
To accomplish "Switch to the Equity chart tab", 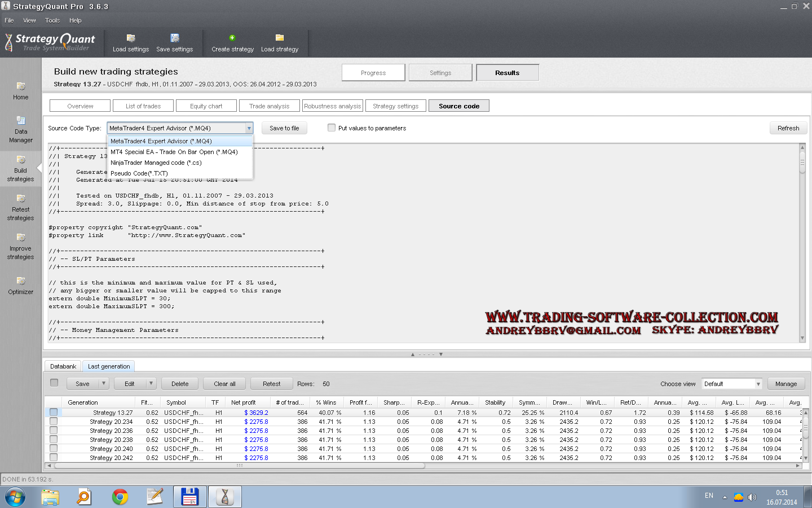I will tap(206, 106).
